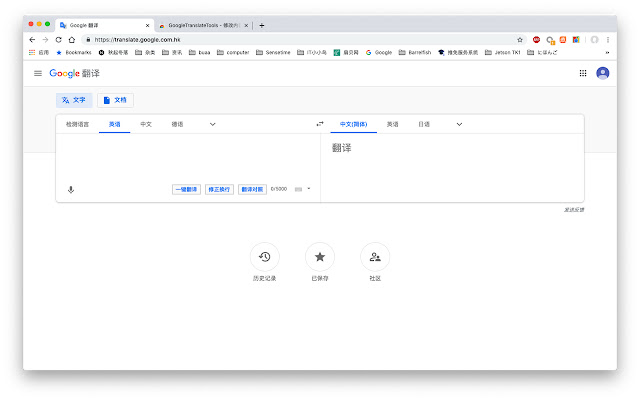Select 英语 as the source language
Screen dimensions: 640x400
tap(115, 124)
